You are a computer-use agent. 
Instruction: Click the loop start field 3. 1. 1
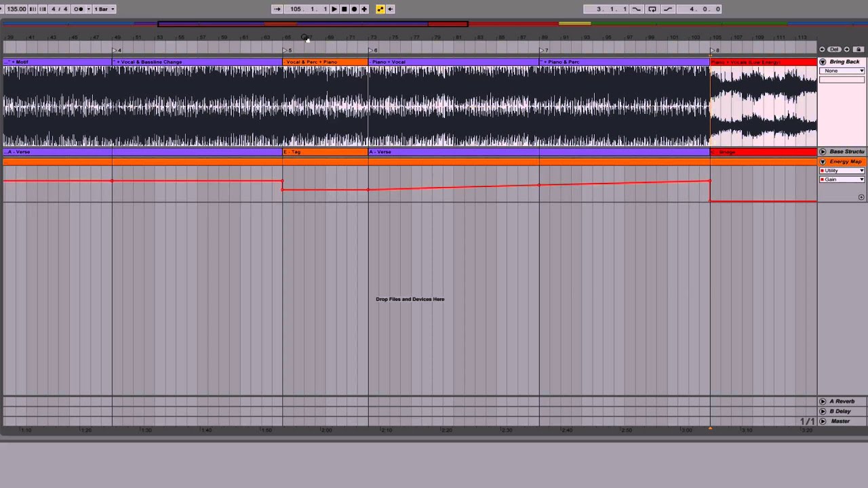pos(606,9)
